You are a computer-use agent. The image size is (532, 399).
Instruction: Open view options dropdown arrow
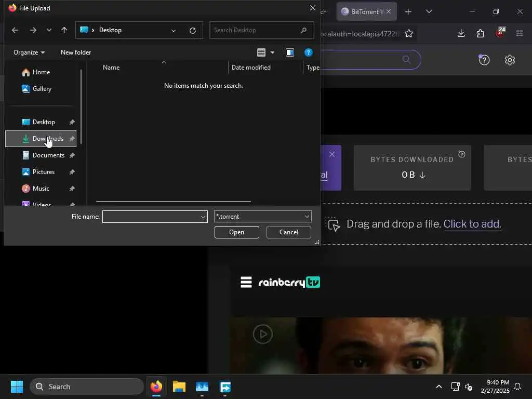[272, 52]
